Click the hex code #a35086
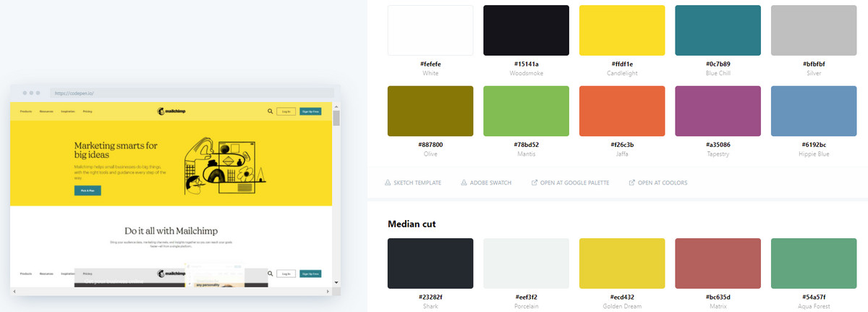868x312 pixels. (718, 145)
